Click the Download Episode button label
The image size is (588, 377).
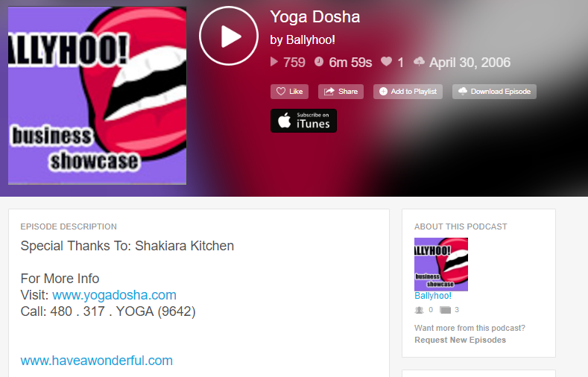[501, 92]
